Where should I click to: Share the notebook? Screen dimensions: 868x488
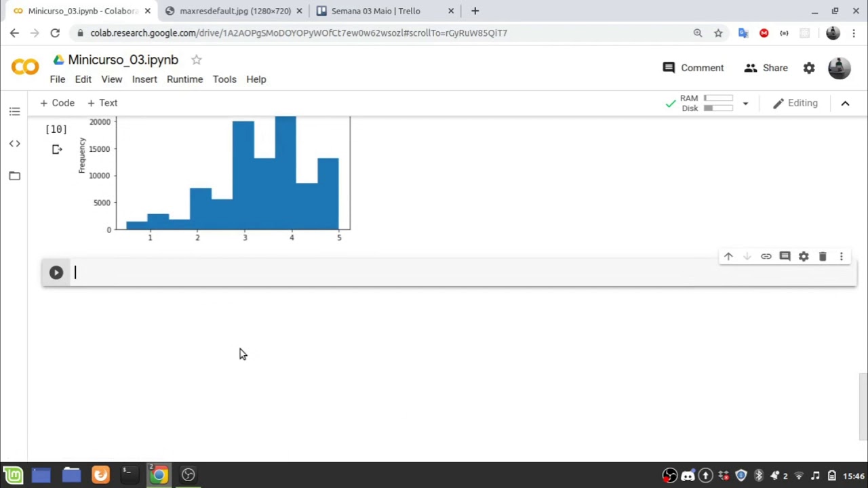766,68
